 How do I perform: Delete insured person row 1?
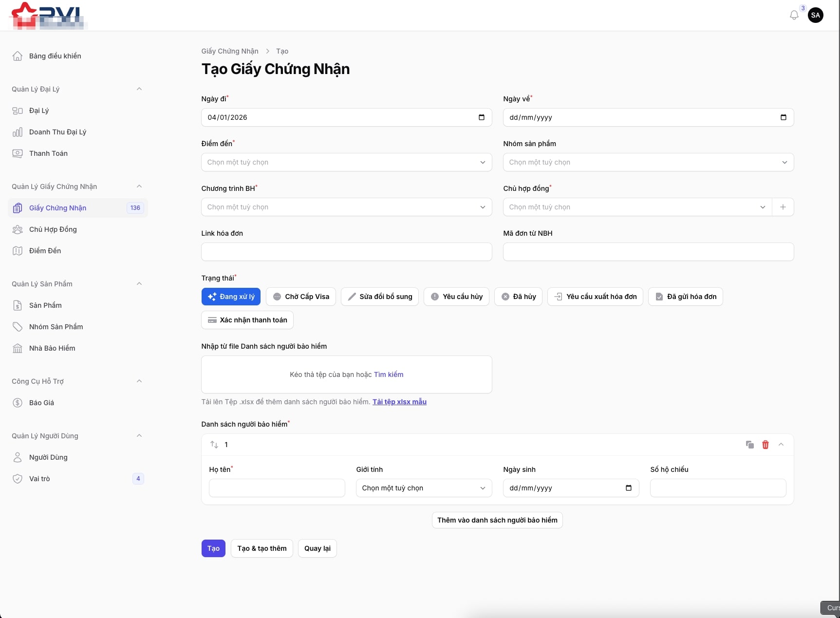click(x=765, y=445)
